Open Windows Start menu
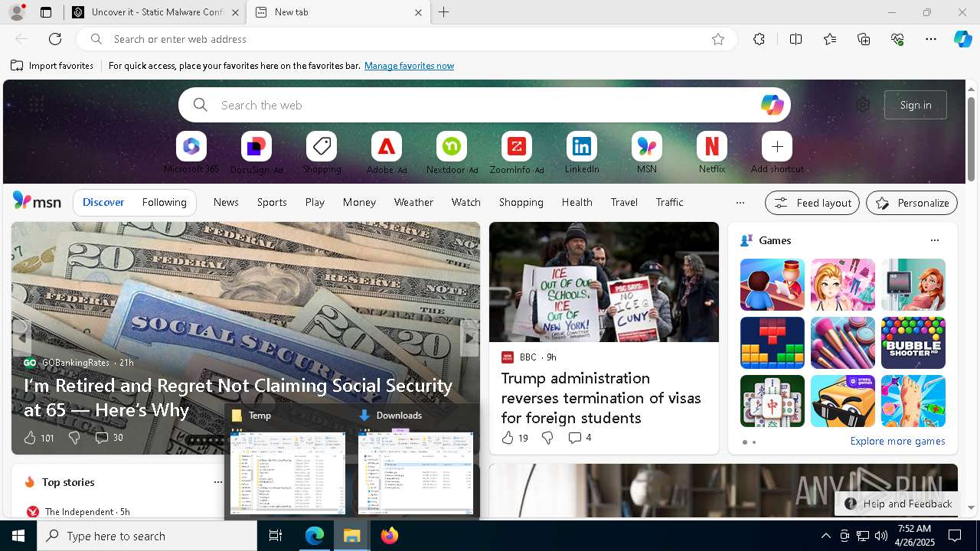This screenshot has height=551, width=980. coord(18,536)
